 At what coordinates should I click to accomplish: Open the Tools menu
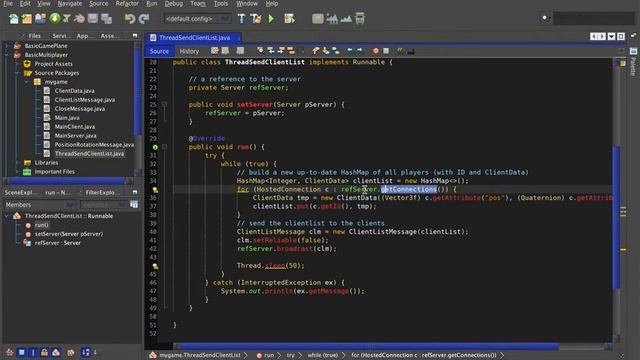[221, 4]
